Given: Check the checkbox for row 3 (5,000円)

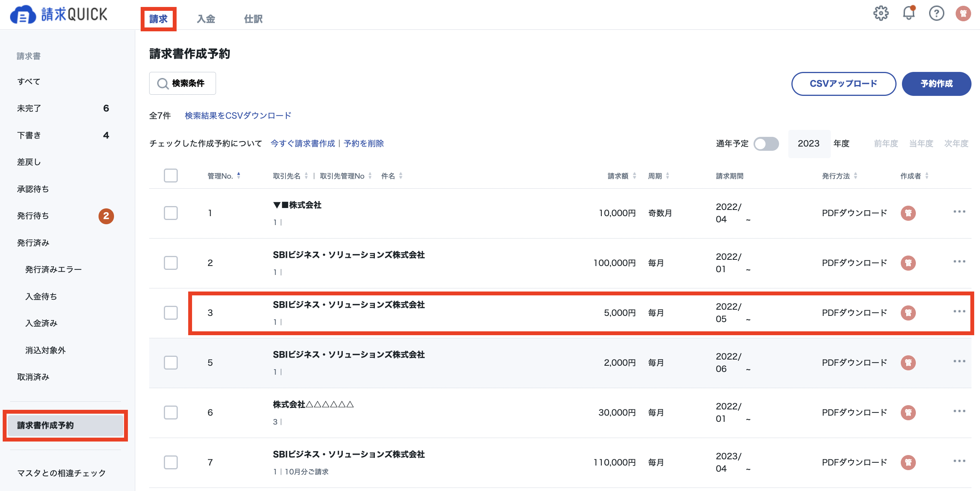Looking at the screenshot, I should [170, 313].
